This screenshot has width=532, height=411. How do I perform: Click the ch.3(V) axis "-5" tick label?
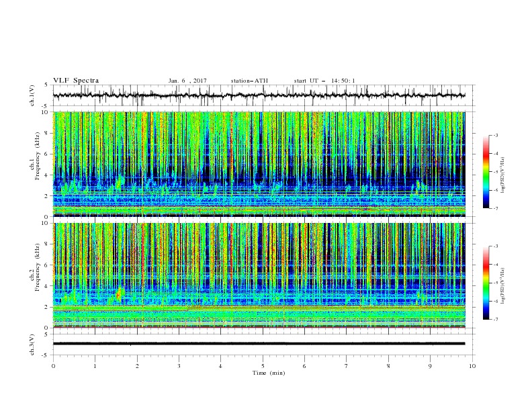coord(46,355)
